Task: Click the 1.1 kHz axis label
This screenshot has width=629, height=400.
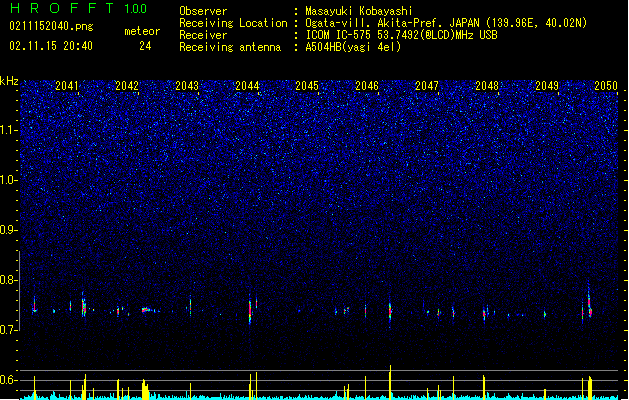Action: click(9, 130)
